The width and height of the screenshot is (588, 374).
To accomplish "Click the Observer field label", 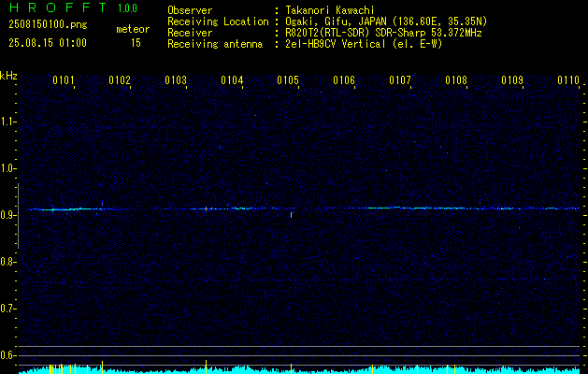I will coord(190,11).
